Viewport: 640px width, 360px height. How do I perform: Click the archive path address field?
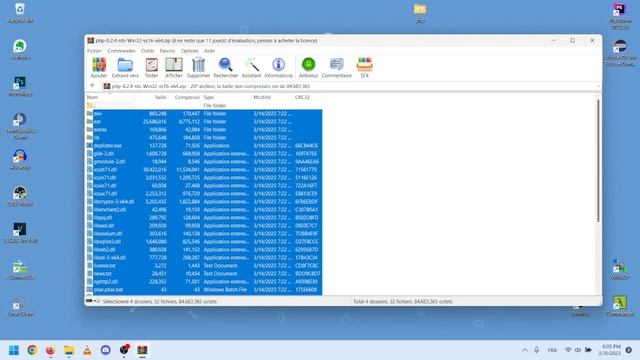coord(349,87)
